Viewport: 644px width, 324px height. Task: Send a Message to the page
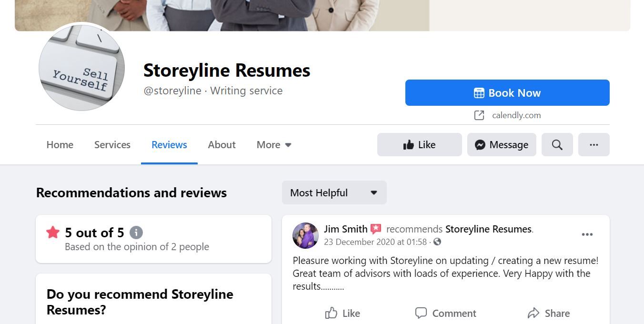click(x=501, y=145)
